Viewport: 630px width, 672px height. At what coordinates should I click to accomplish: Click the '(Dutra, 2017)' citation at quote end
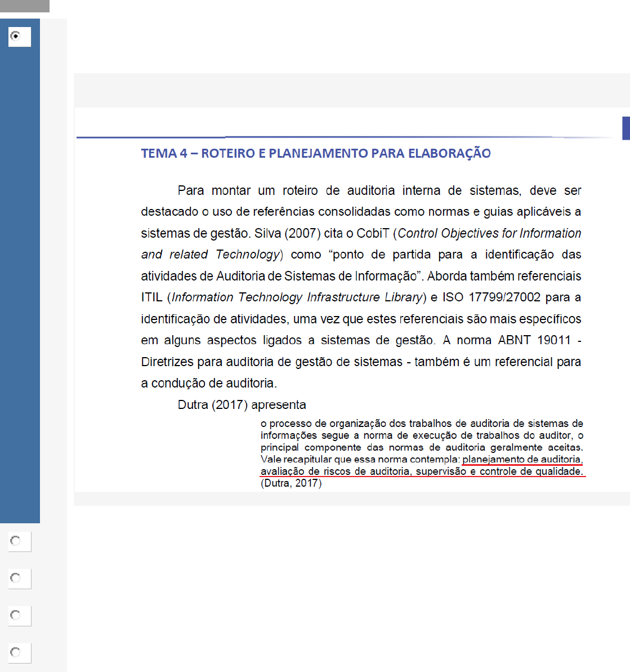click(x=291, y=483)
